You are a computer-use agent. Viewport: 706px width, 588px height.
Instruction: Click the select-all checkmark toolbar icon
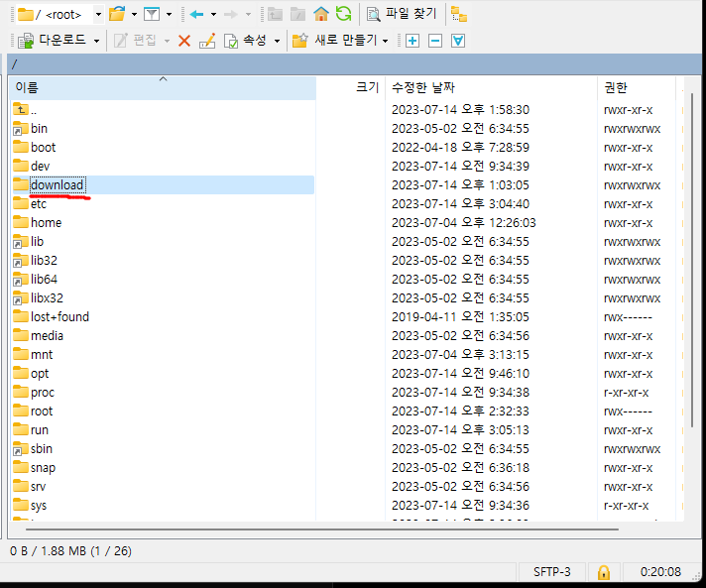(458, 41)
